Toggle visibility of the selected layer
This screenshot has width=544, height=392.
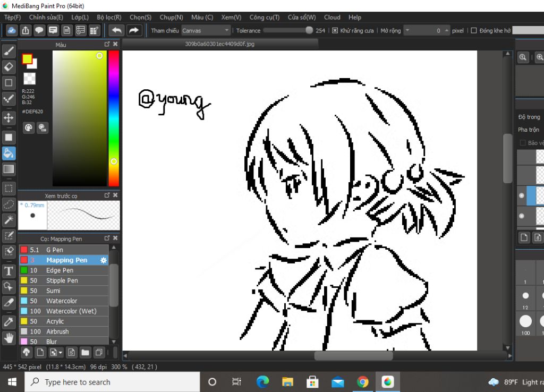[x=522, y=195]
